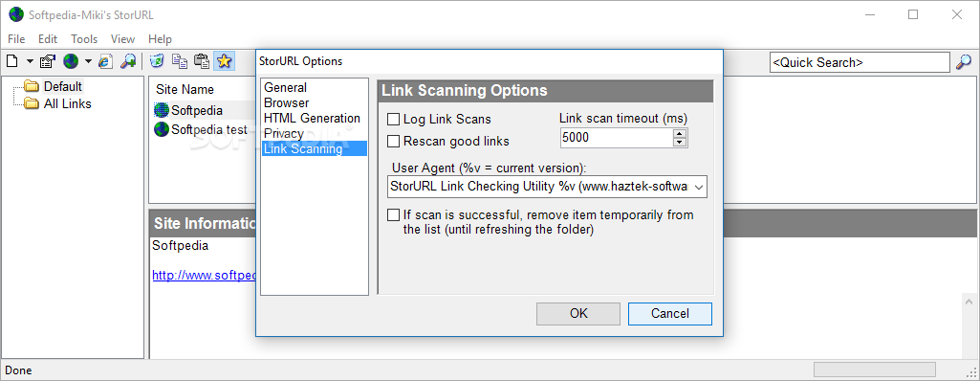Click the paste clipboard toolbar icon
This screenshot has width=980, height=381.
click(202, 60)
